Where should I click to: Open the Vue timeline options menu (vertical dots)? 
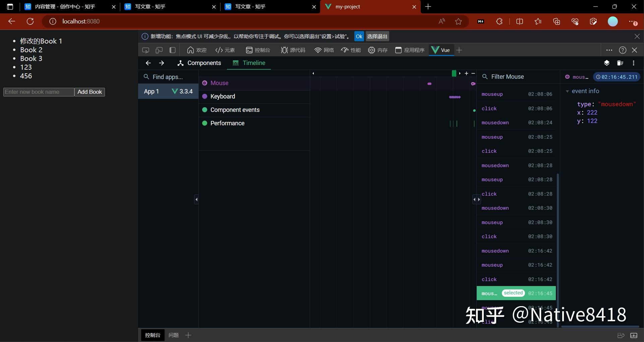click(634, 63)
